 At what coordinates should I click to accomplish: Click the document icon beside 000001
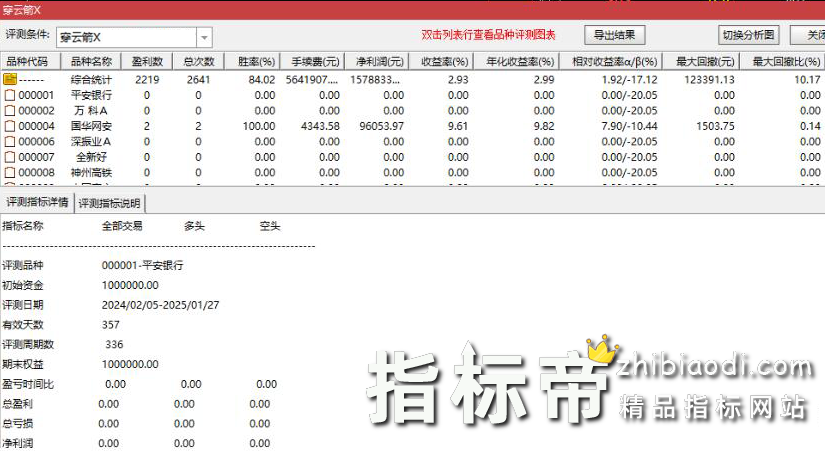[x=10, y=95]
